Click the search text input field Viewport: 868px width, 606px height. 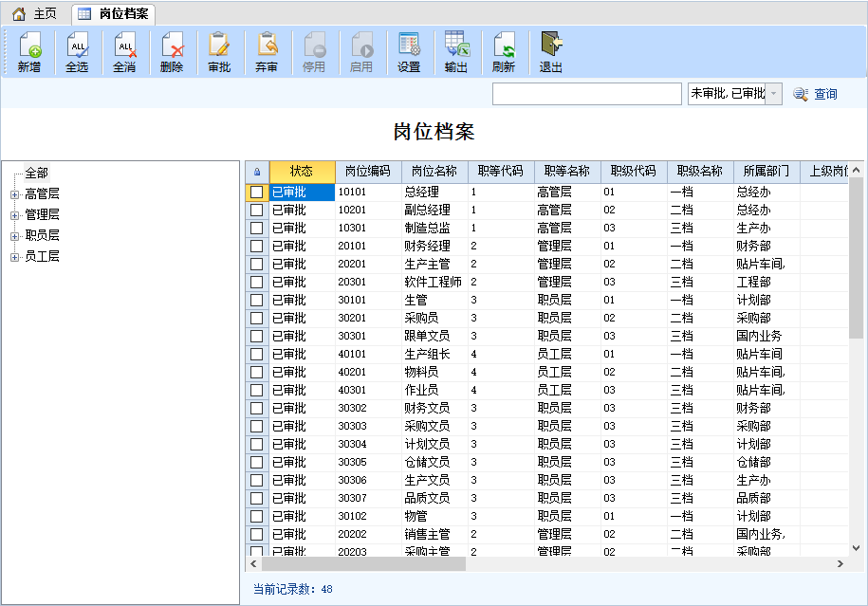(587, 94)
